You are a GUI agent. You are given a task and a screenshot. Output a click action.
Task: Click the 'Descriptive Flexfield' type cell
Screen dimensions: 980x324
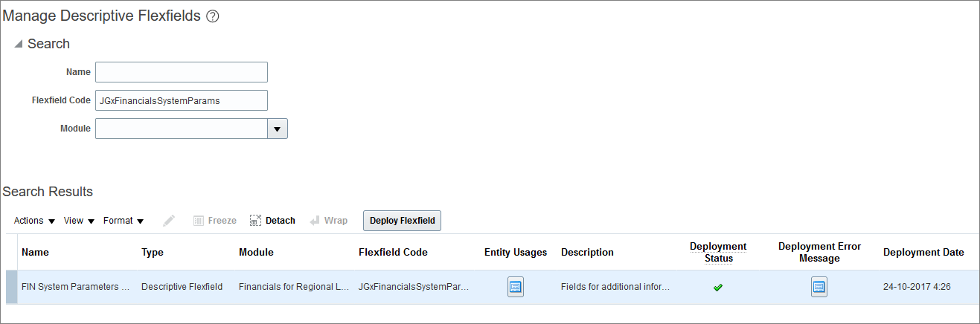[x=182, y=287]
